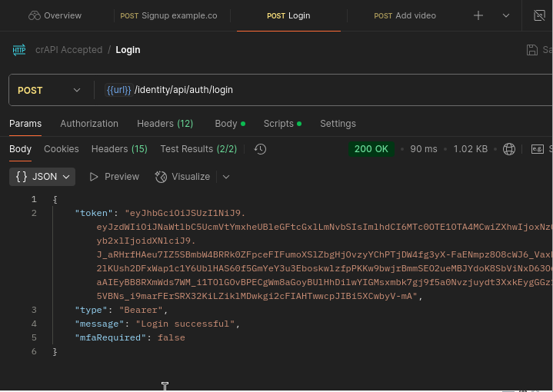Open crAPI Accepted collection breadcrumb
This screenshot has height=392, width=553.
pyautogui.click(x=68, y=50)
